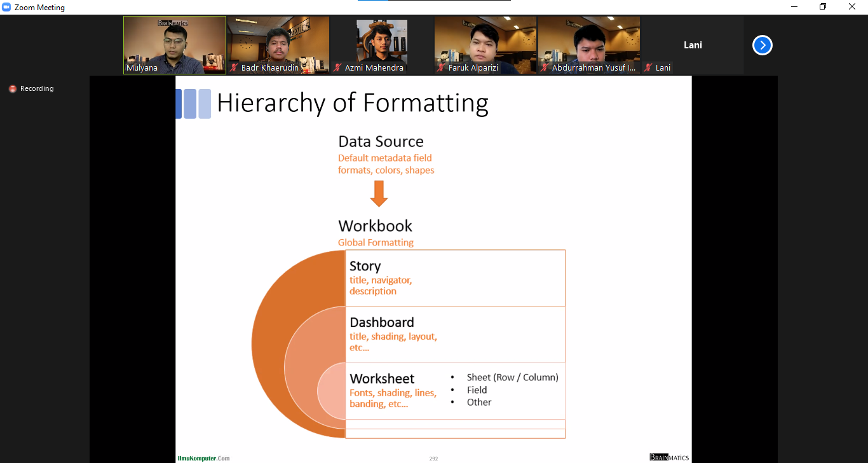Screen dimensions: 868x463
Task: Click Azmi Mahendra's muted microphone icon
Action: click(x=338, y=67)
